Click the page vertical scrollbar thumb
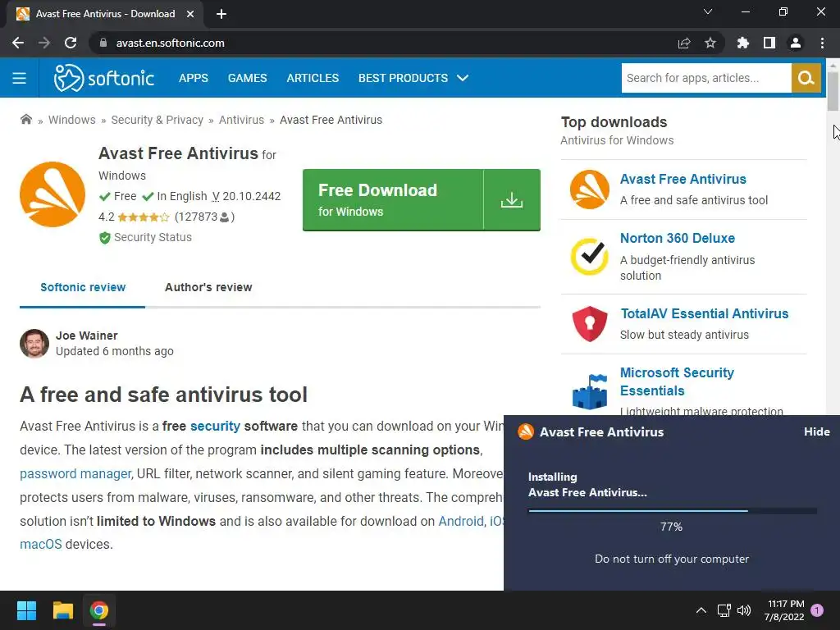The height and width of the screenshot is (630, 840). (x=833, y=91)
